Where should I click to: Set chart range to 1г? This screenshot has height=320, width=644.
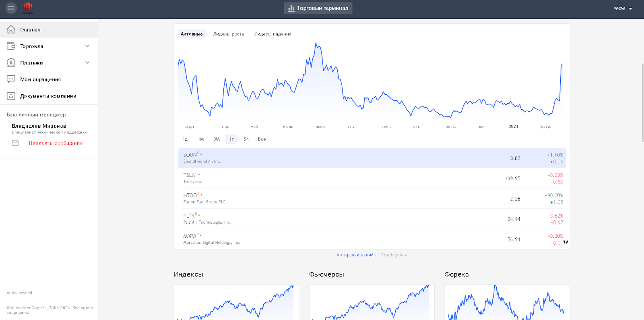(x=231, y=139)
